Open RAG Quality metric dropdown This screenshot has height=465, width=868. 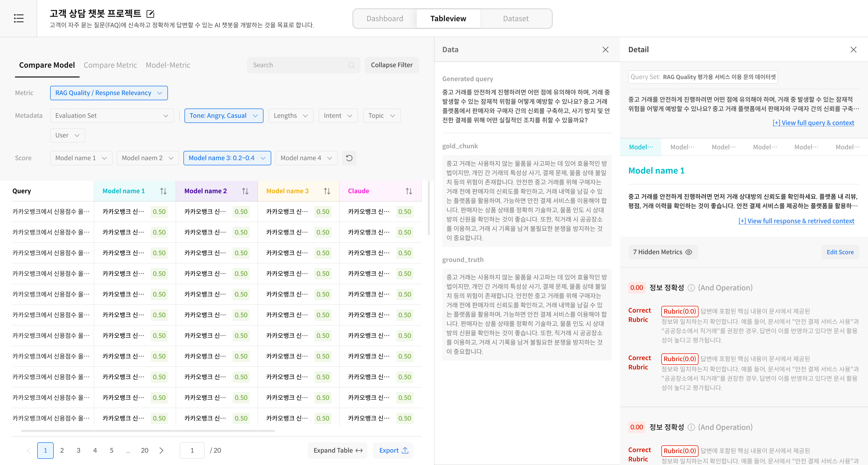click(109, 93)
